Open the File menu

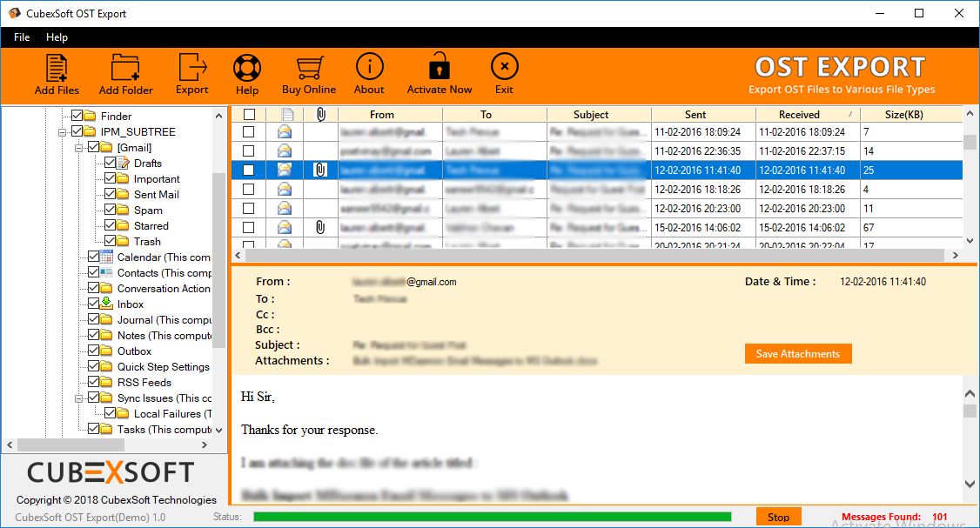22,37
